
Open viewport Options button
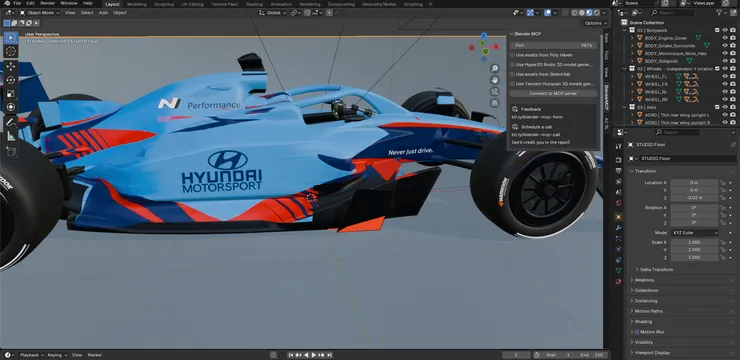pos(596,23)
